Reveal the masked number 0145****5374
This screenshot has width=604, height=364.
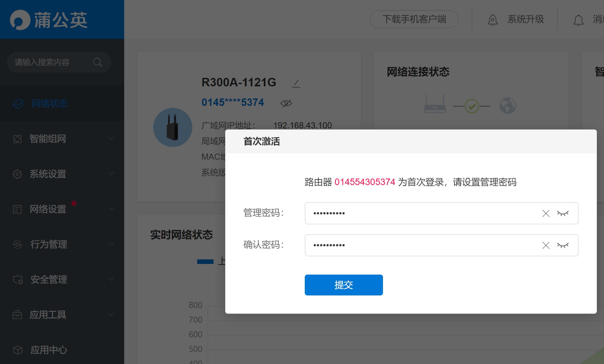[x=286, y=103]
